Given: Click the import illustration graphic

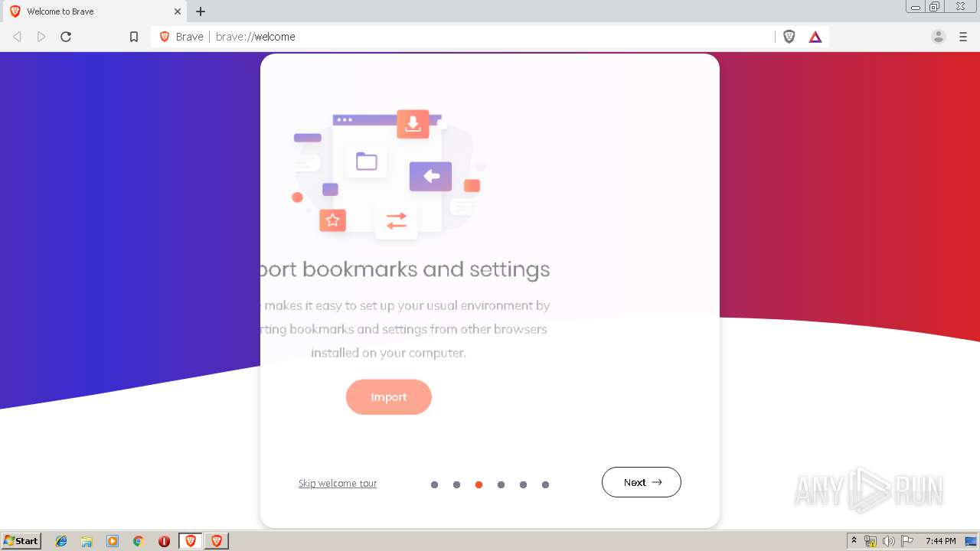Looking at the screenshot, I should [x=389, y=174].
